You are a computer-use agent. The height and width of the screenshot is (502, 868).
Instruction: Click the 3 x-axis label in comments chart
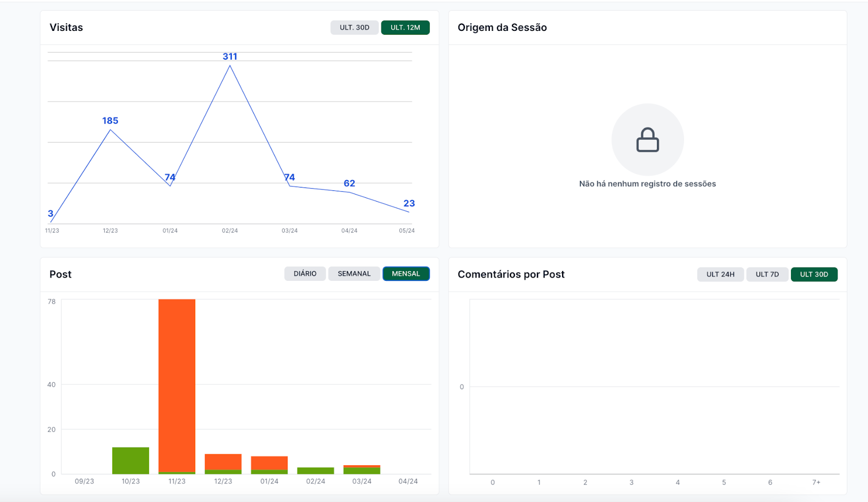click(631, 482)
